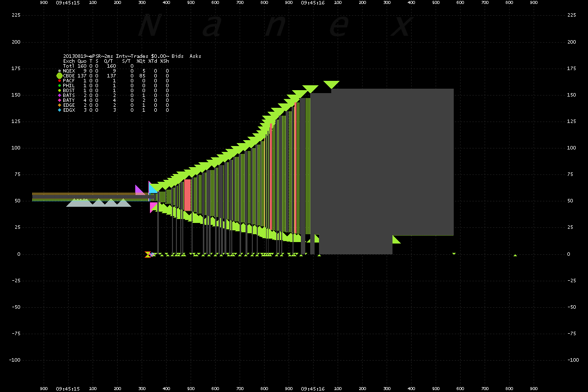
Task: Click the "PHIL" exchange name
Action: pos(69,86)
